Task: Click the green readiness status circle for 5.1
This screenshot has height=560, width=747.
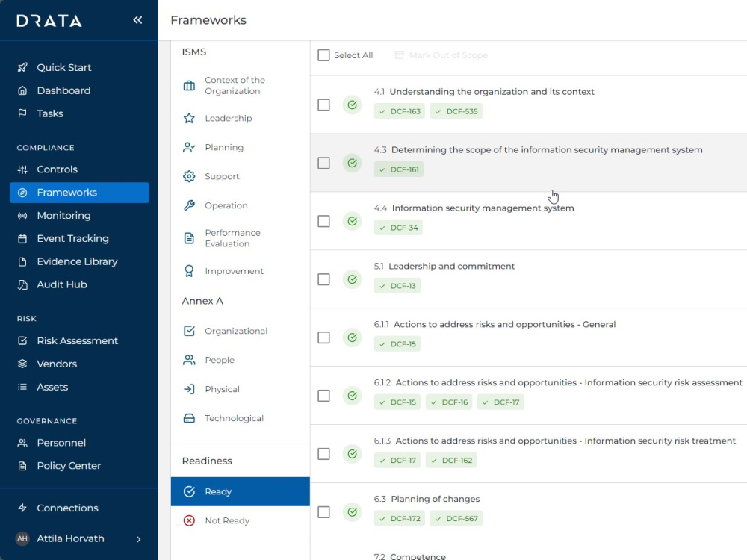Action: [x=352, y=279]
